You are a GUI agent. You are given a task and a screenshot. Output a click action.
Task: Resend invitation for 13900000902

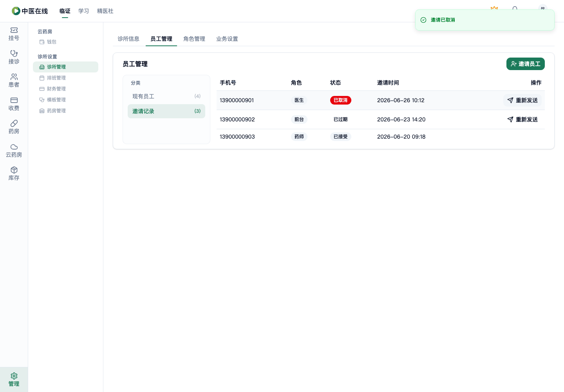(x=522, y=119)
